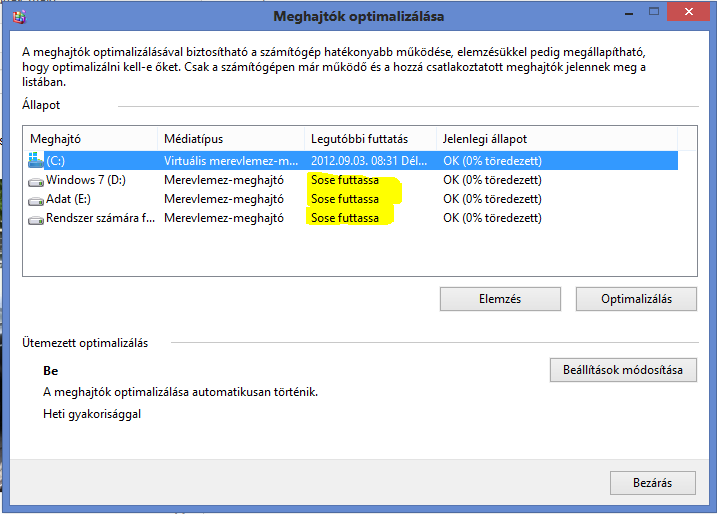This screenshot has height=514, width=717.
Task: Click the defragmenter app icon in title bar
Action: pyautogui.click(x=20, y=17)
